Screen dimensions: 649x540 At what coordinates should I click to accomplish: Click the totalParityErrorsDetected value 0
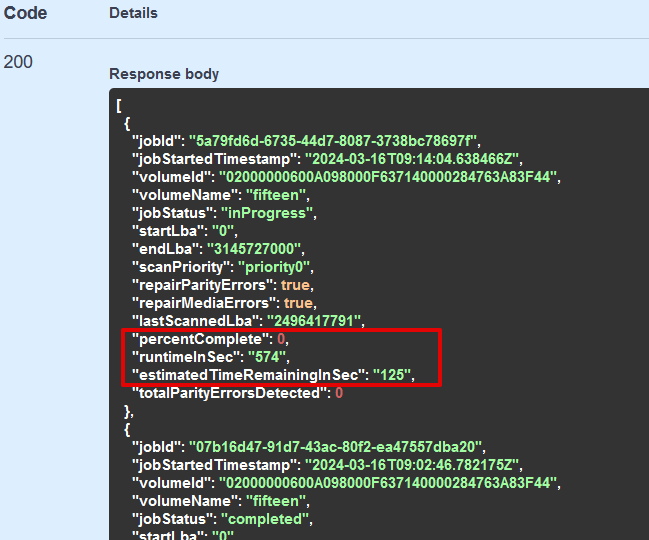339,393
